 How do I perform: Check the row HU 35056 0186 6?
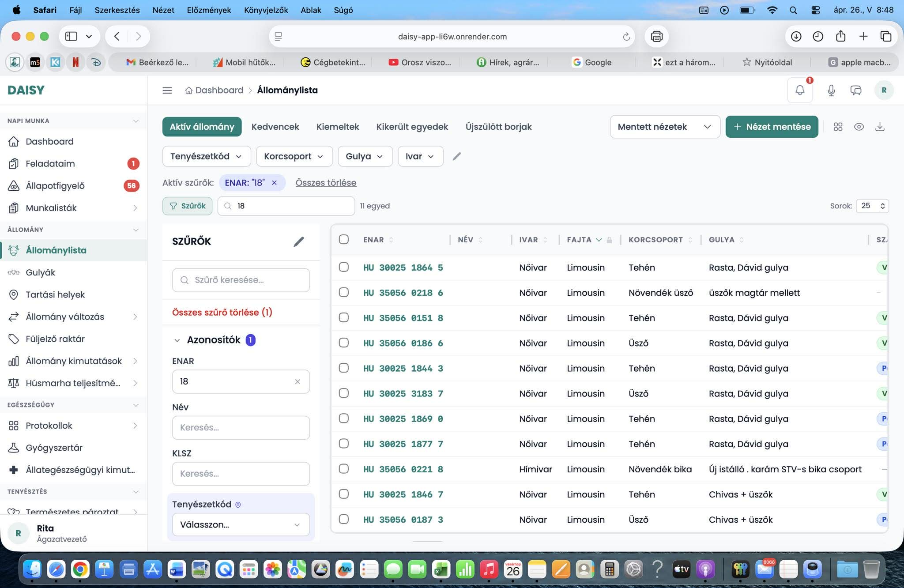(344, 343)
